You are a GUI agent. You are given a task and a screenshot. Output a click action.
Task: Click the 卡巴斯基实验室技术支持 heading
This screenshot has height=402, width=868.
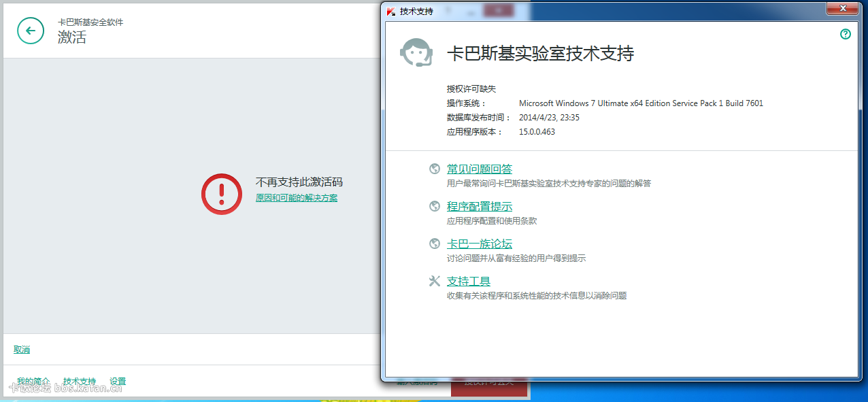click(540, 54)
